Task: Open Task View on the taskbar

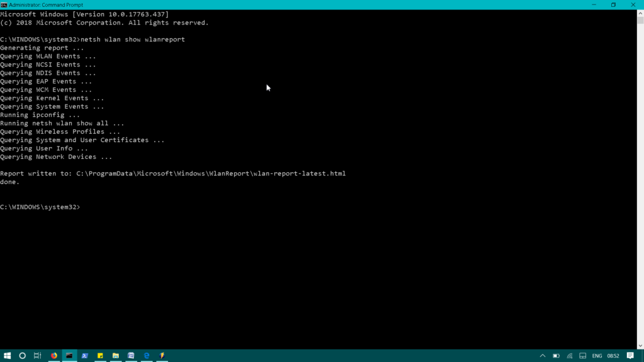Action: coord(37,356)
